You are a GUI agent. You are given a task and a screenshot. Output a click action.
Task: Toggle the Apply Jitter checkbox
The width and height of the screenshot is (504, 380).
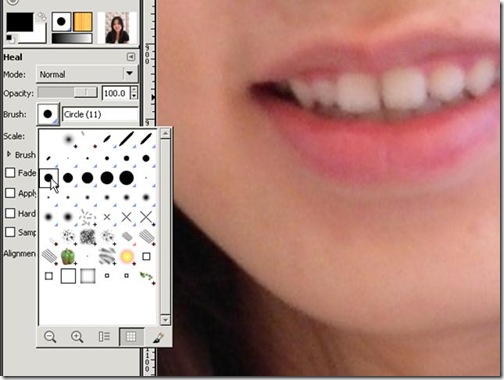[x=10, y=193]
